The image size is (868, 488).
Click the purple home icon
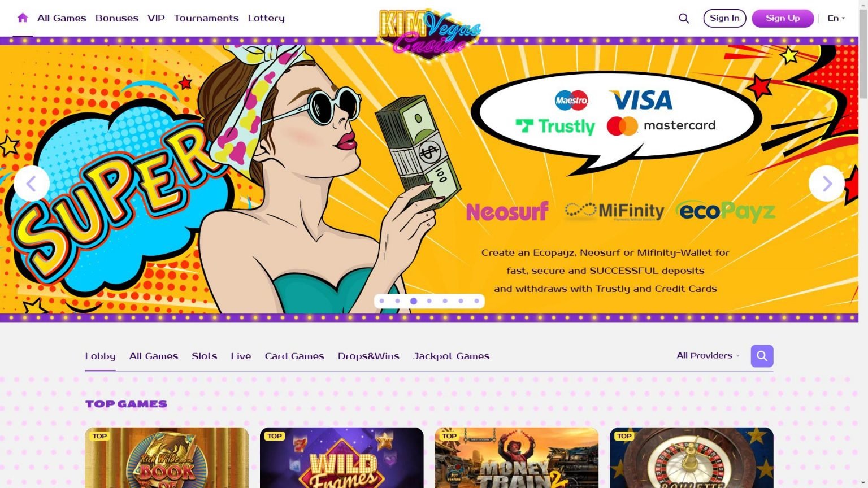point(23,18)
